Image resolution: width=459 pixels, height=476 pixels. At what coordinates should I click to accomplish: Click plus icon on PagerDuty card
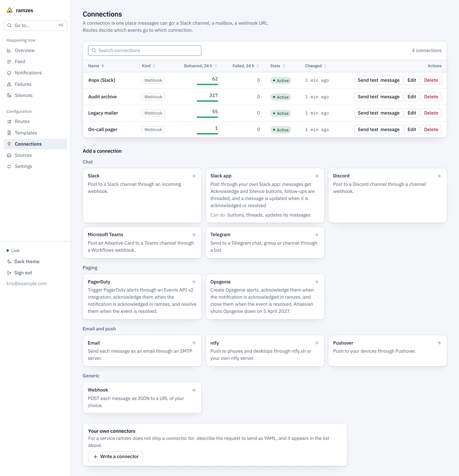(x=194, y=282)
